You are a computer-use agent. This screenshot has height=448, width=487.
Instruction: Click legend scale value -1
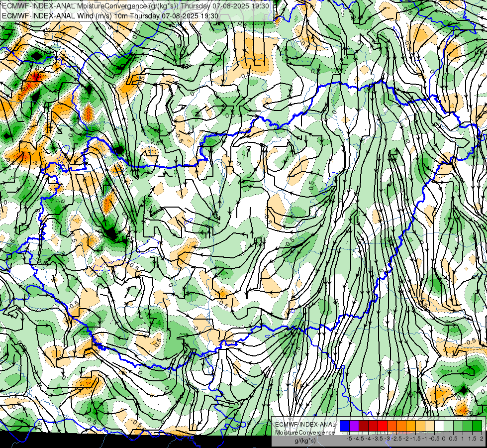coord(425,439)
